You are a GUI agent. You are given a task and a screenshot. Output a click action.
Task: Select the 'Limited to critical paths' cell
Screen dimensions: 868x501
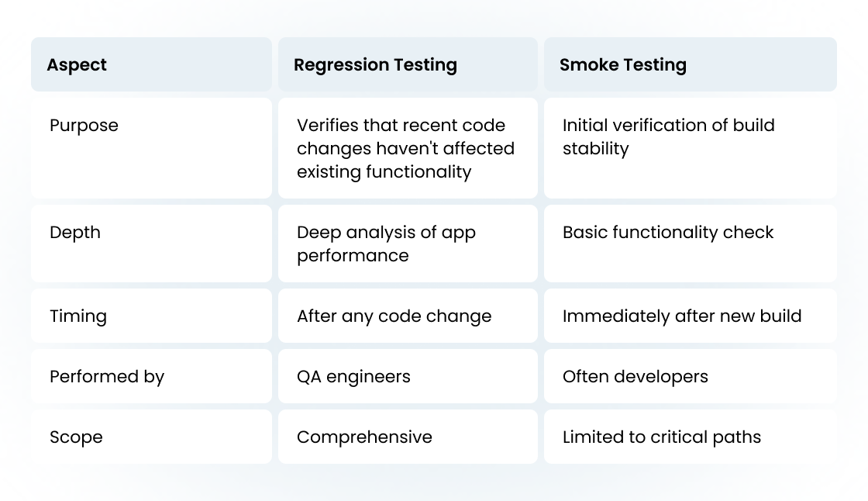pyautogui.click(x=691, y=436)
